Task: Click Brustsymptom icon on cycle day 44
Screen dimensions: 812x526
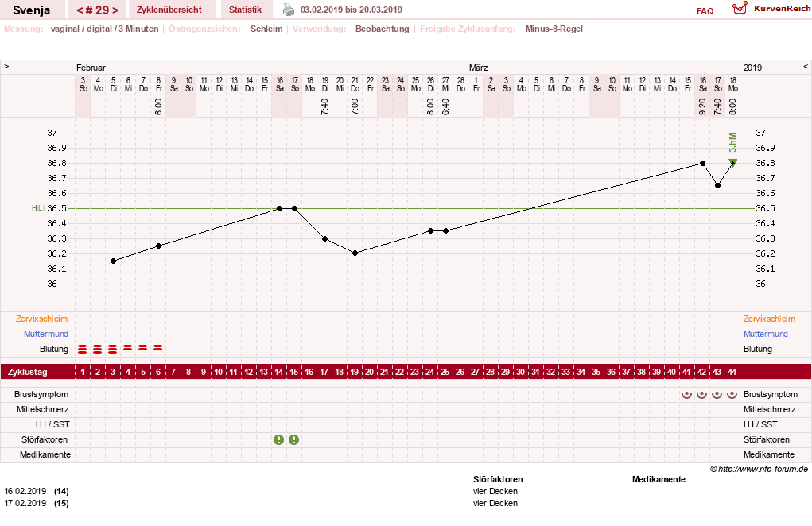Action: click(732, 394)
